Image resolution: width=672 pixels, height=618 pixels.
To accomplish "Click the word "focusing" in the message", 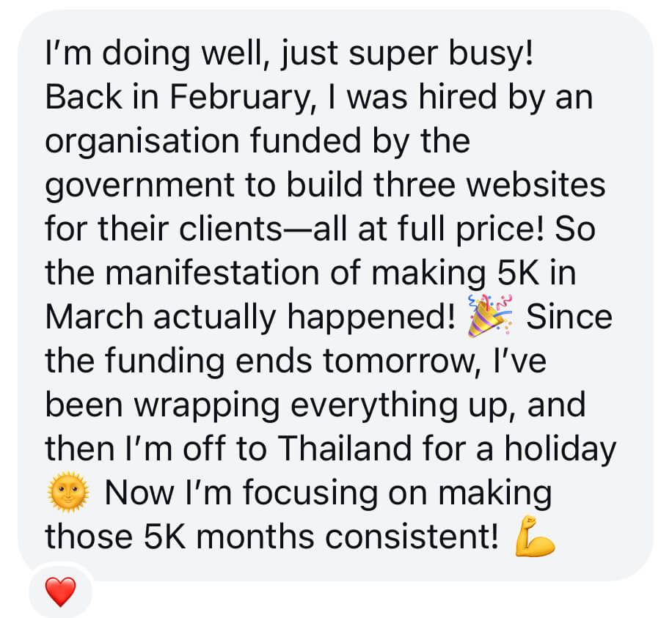I will point(311,493).
